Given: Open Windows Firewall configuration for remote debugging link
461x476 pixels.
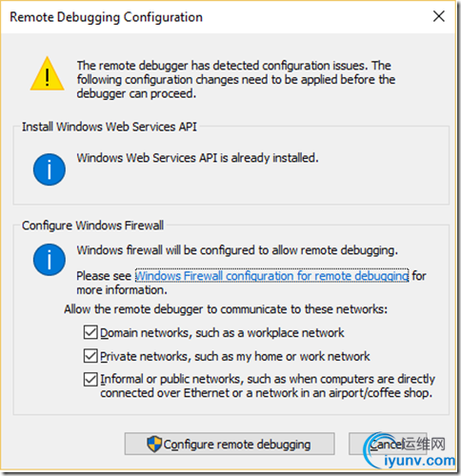Looking at the screenshot, I should pos(271,275).
